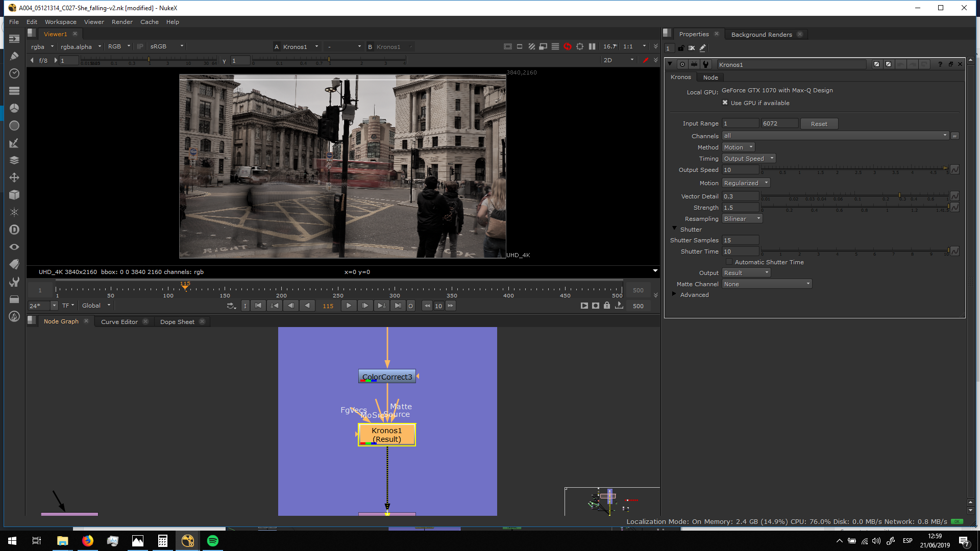The height and width of the screenshot is (551, 980).
Task: Click the Output Speed slider track
Action: (x=852, y=168)
